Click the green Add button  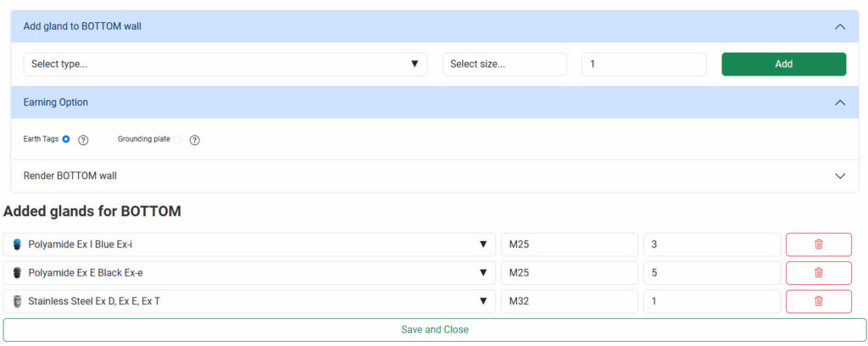783,64
